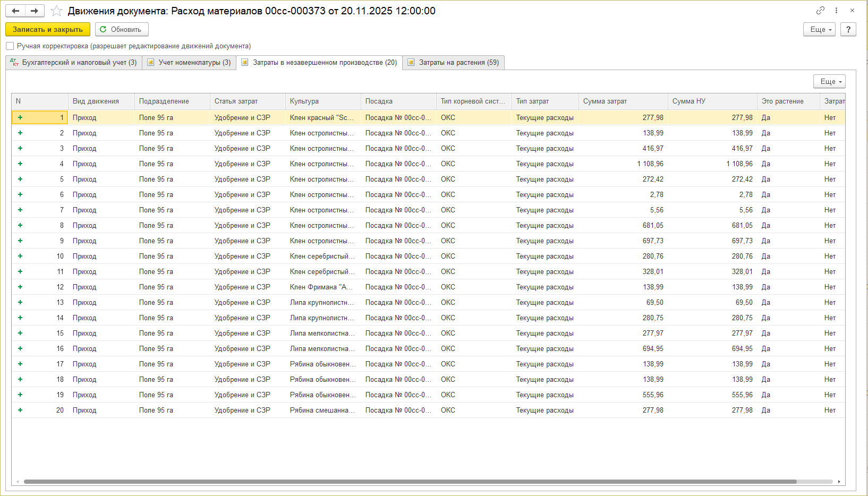Open the Учет номенклатуры tab
The width and height of the screenshot is (868, 496).
(x=189, y=63)
